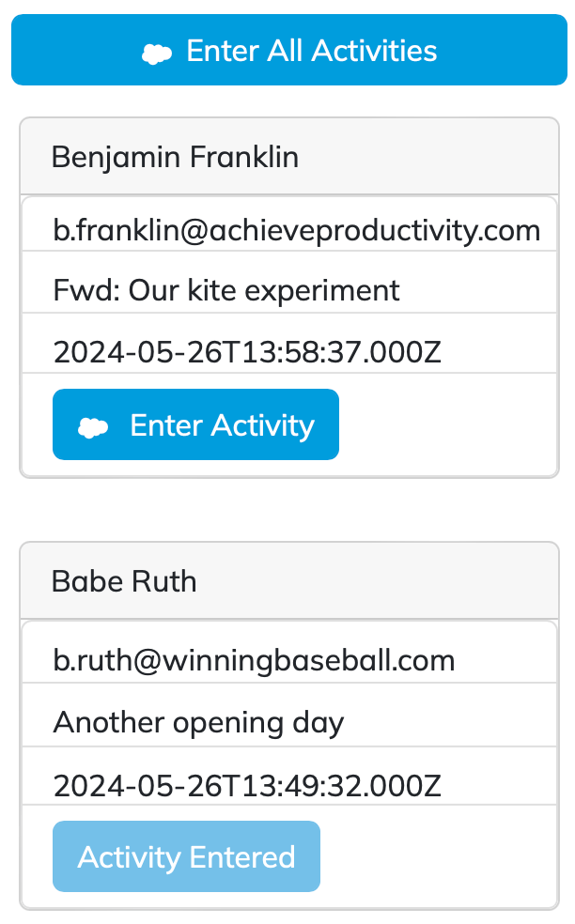Screen dimensions: 575x924
Task: Click the 2024-05-26T13:49:32.000Z timestamp
Action: tap(247, 784)
